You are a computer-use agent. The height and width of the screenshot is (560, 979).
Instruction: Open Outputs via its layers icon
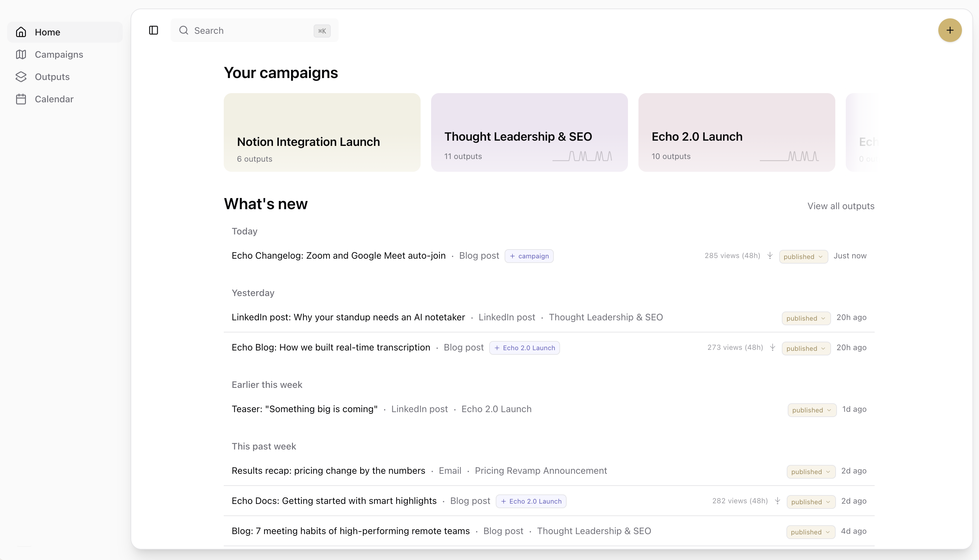pos(22,76)
